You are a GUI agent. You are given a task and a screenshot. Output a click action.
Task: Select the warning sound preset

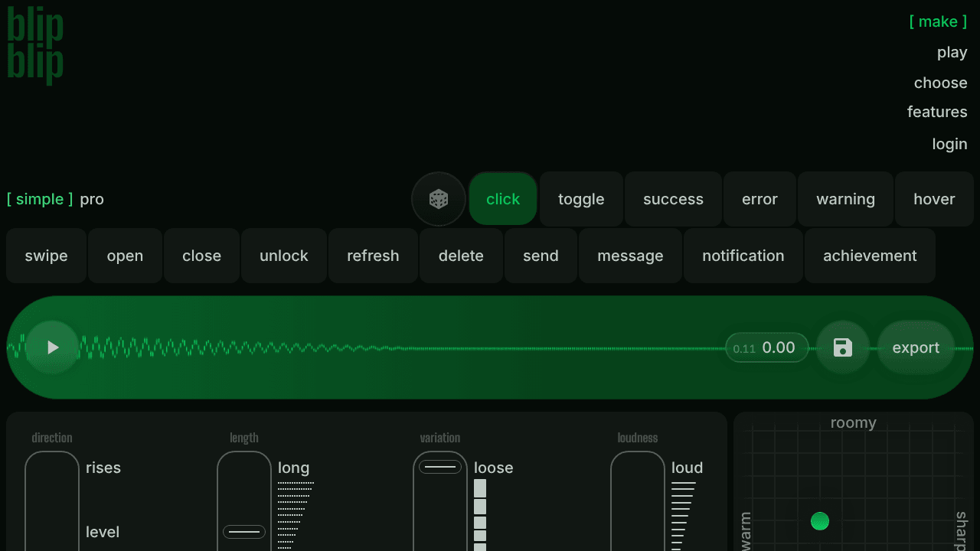click(x=845, y=199)
